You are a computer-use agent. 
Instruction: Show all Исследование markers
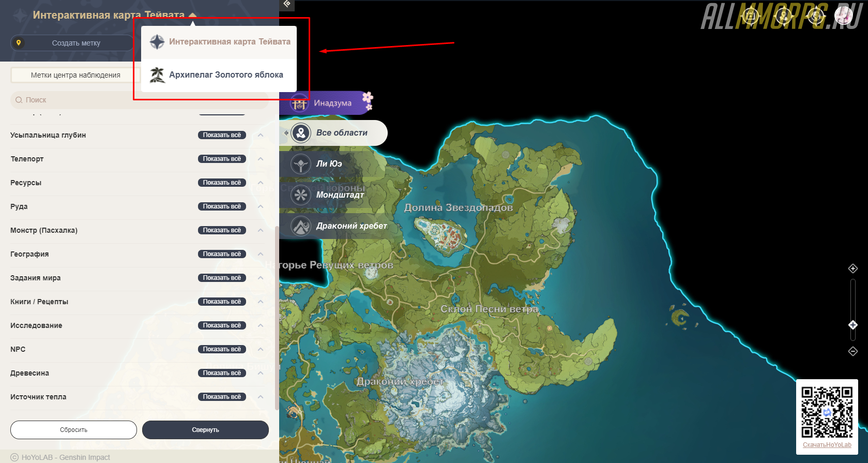tap(222, 325)
